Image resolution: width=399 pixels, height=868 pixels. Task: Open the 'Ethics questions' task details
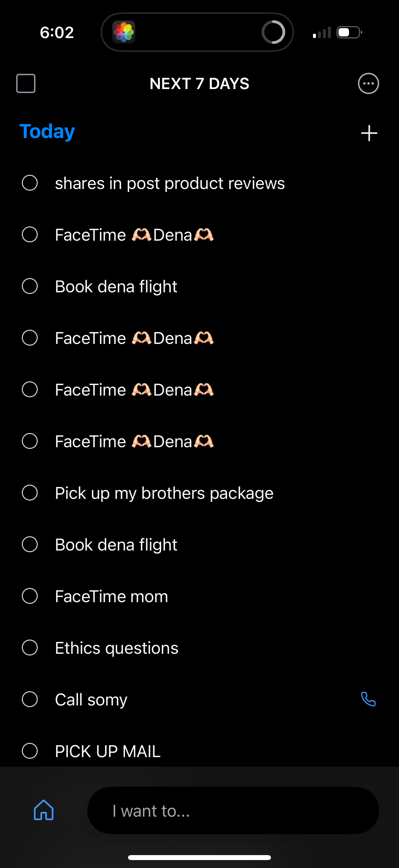(116, 648)
